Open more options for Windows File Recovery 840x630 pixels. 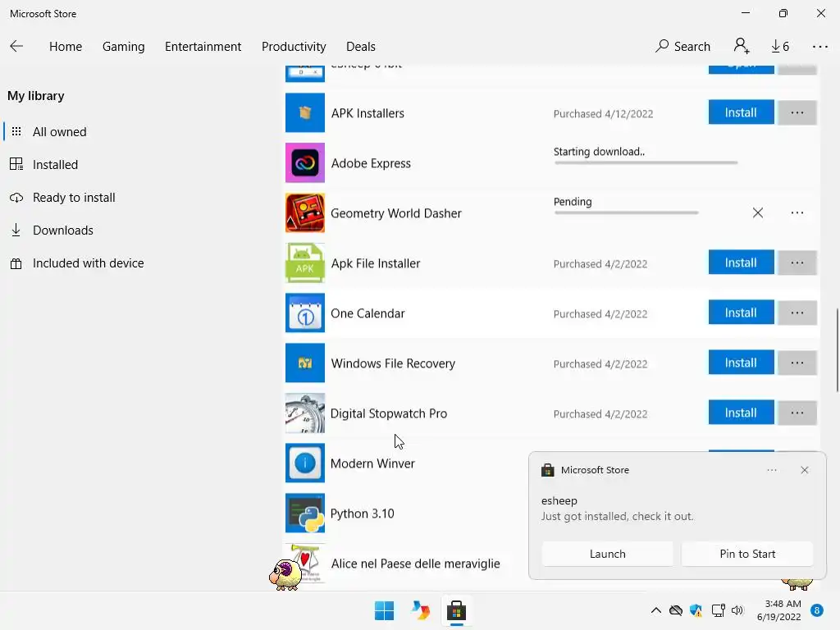797,363
